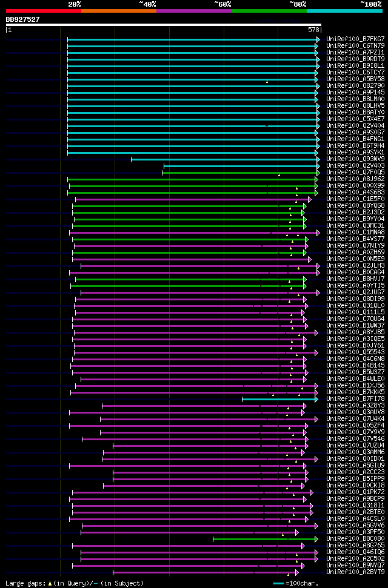This screenshot has width=388, height=588.
Task: Click the =100char. scale legend
Action: (296, 584)
